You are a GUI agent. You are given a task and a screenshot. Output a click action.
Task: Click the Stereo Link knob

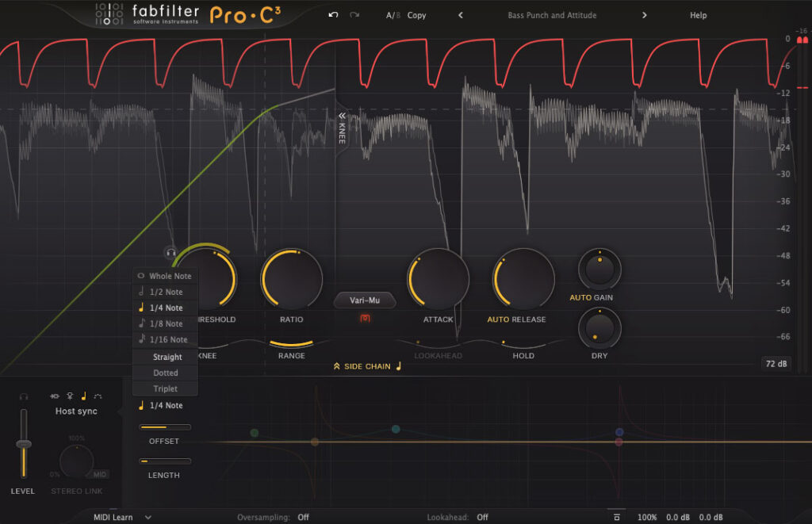coord(77,461)
